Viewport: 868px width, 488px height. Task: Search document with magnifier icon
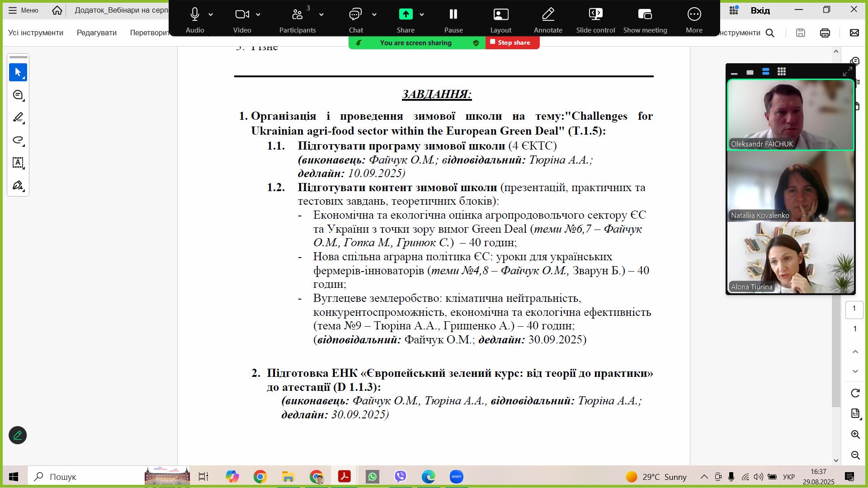coord(770,33)
